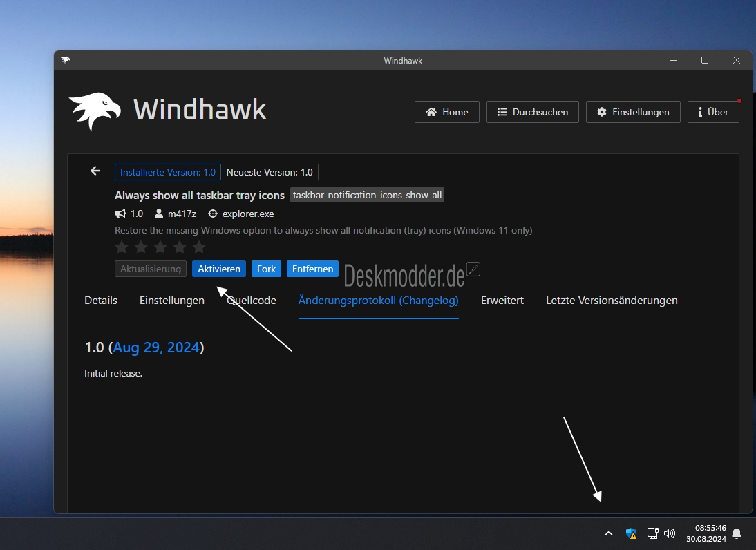Select the Änderungsprotokoll (Changelog) tab
Image resolution: width=756 pixels, height=550 pixels.
(x=379, y=301)
